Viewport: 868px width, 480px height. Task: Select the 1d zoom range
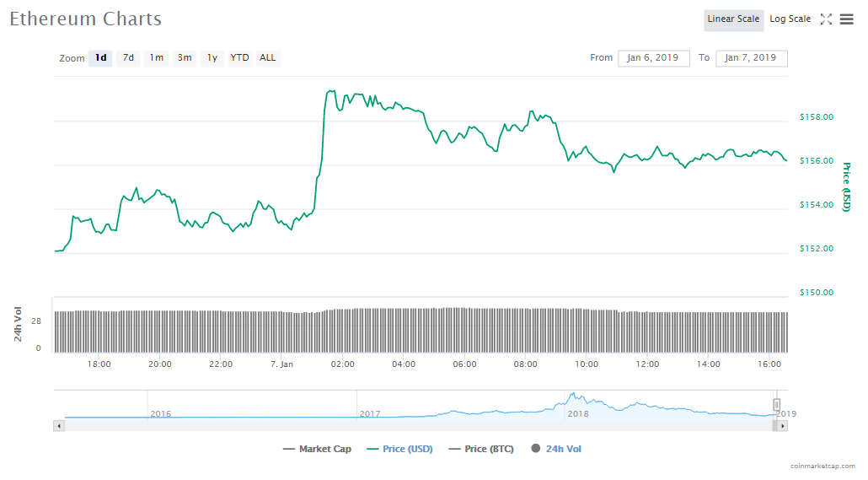point(100,58)
